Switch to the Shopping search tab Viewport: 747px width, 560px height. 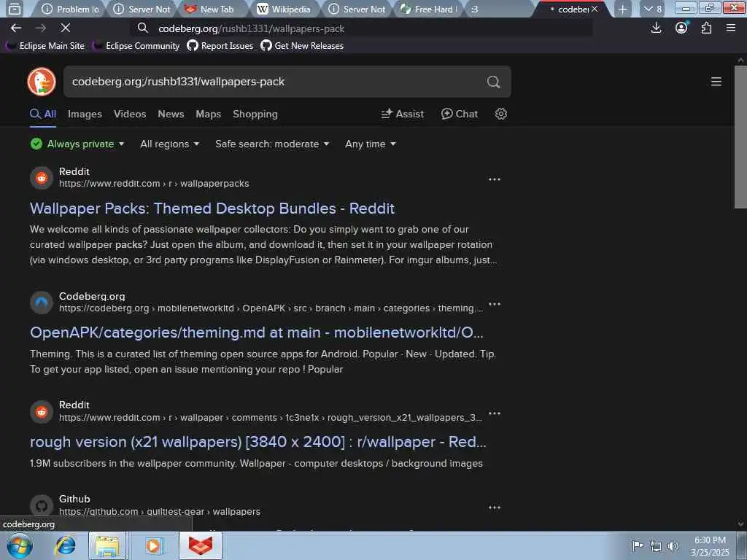(x=255, y=114)
